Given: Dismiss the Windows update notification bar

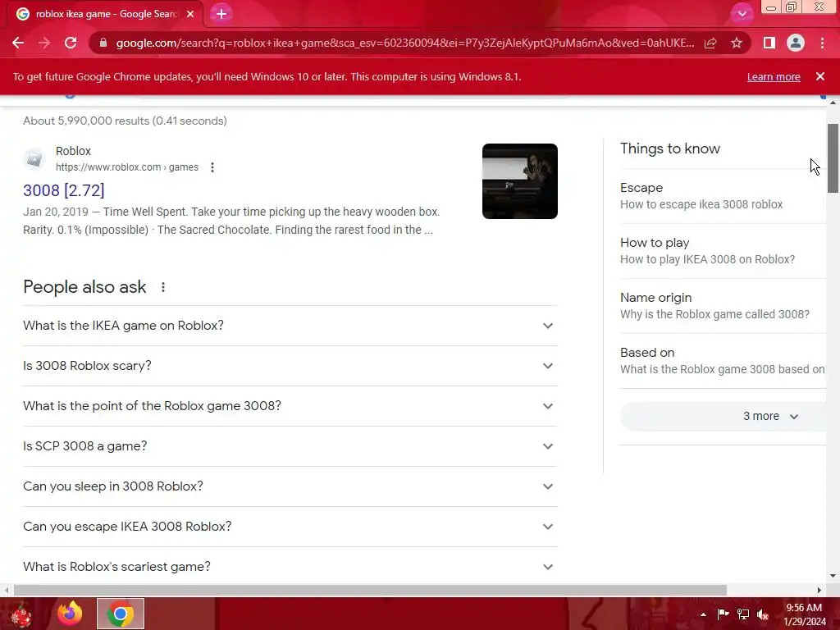Looking at the screenshot, I should pos(820,76).
